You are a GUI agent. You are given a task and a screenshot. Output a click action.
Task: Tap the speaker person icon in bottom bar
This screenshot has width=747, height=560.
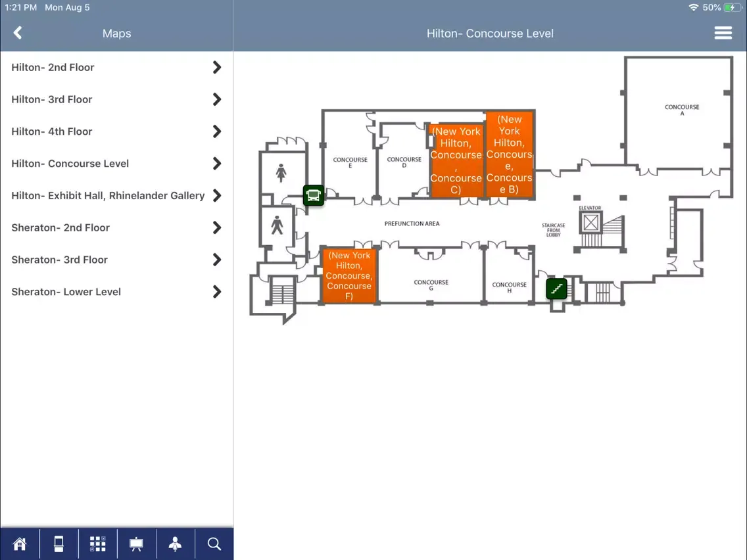point(176,544)
